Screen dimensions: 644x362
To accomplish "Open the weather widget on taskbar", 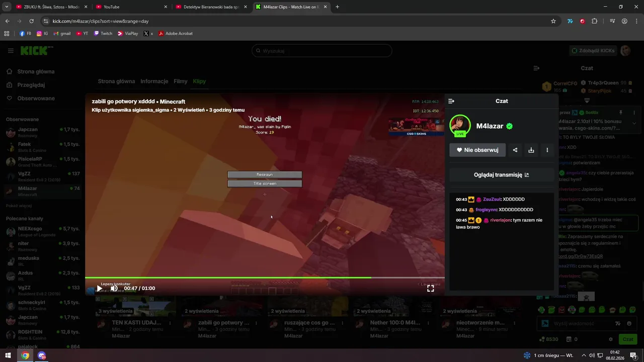I will tap(548, 355).
